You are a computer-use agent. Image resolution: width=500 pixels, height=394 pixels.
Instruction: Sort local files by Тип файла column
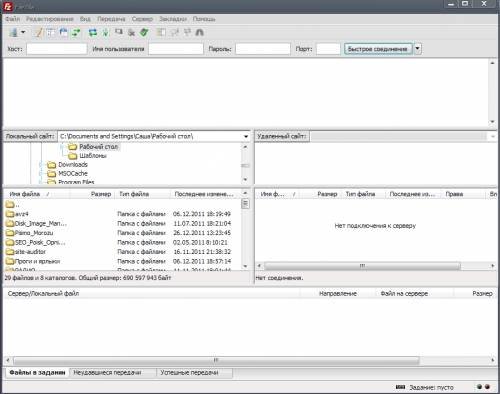[142, 194]
